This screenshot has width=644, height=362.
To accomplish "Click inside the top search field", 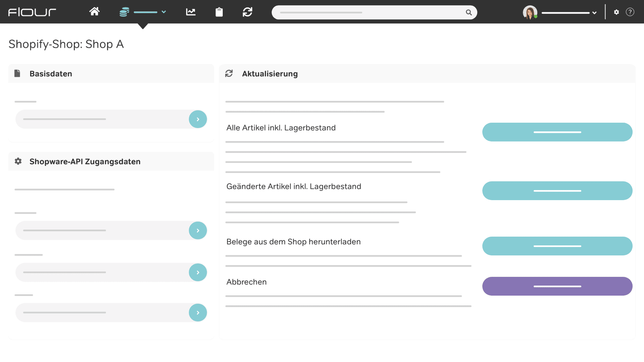I will pos(374,13).
